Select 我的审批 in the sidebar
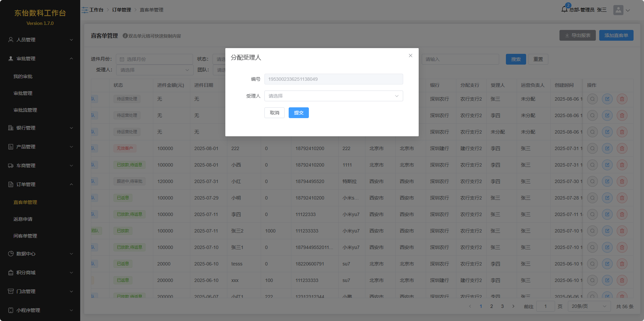This screenshot has width=644, height=321. click(23, 76)
